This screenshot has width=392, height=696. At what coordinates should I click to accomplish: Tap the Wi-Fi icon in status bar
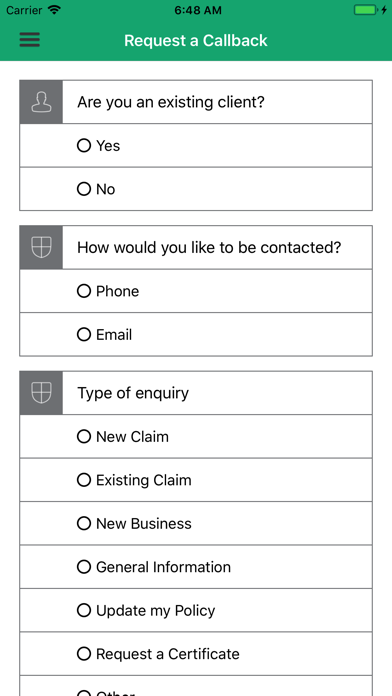[54, 10]
